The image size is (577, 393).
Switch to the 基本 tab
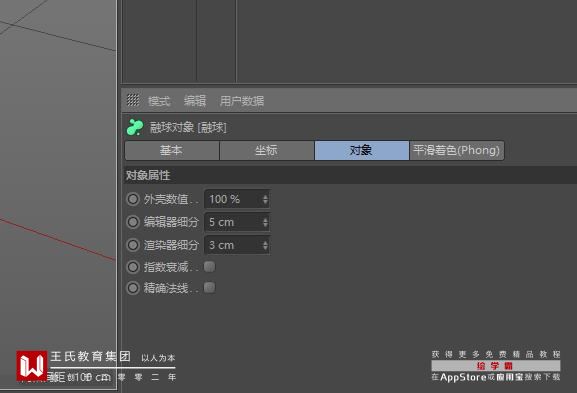pyautogui.click(x=172, y=150)
